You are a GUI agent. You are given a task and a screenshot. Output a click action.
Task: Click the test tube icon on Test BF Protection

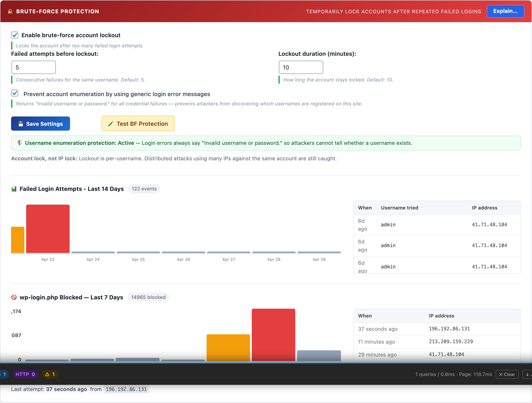111,124
